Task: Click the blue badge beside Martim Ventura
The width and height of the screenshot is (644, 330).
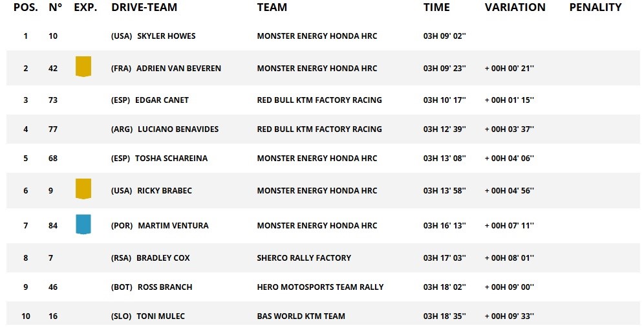Action: [83, 224]
